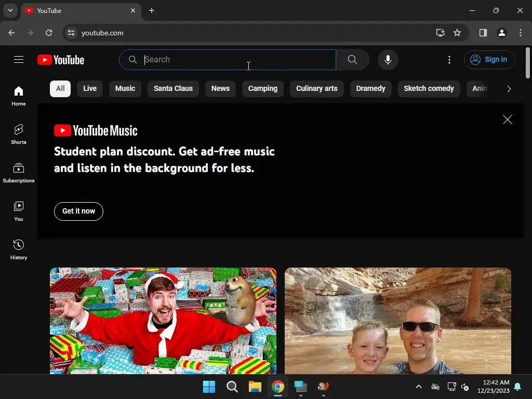Click the muted volume tray icon
Viewport: 532px width, 399px height.
[465, 387]
